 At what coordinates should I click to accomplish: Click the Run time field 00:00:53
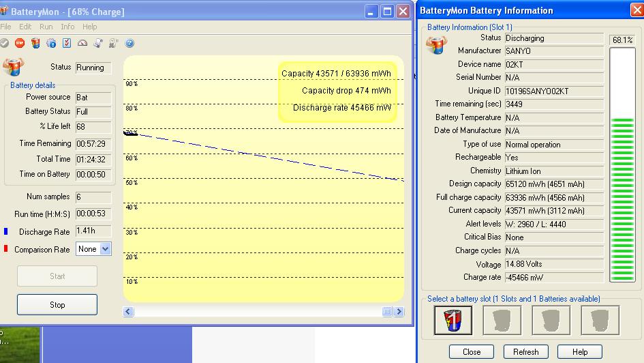tap(93, 214)
